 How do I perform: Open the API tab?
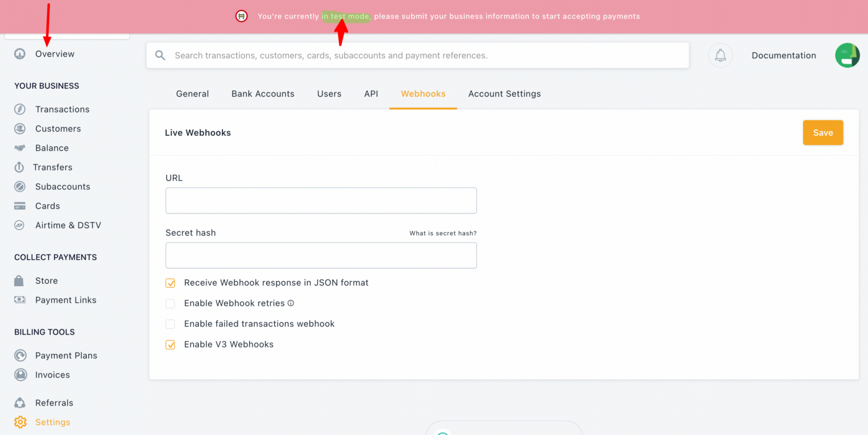click(x=371, y=94)
